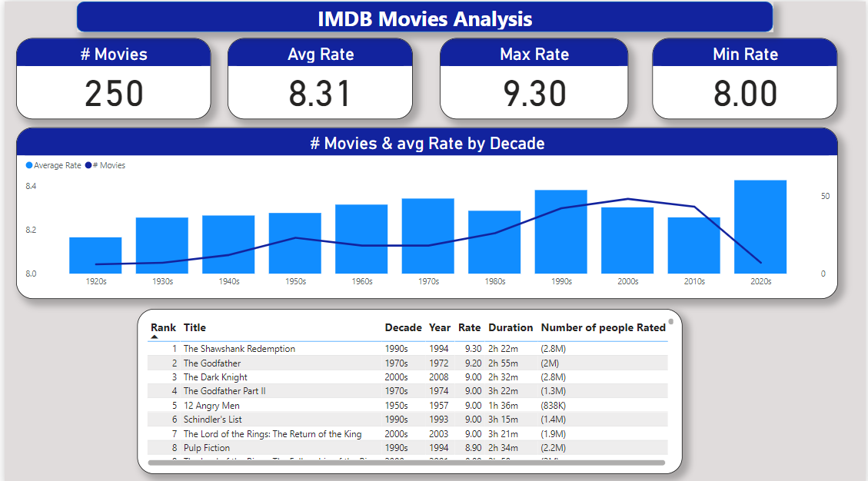The width and height of the screenshot is (868, 481).
Task: Sort by Number of people Rated header
Action: (x=603, y=327)
